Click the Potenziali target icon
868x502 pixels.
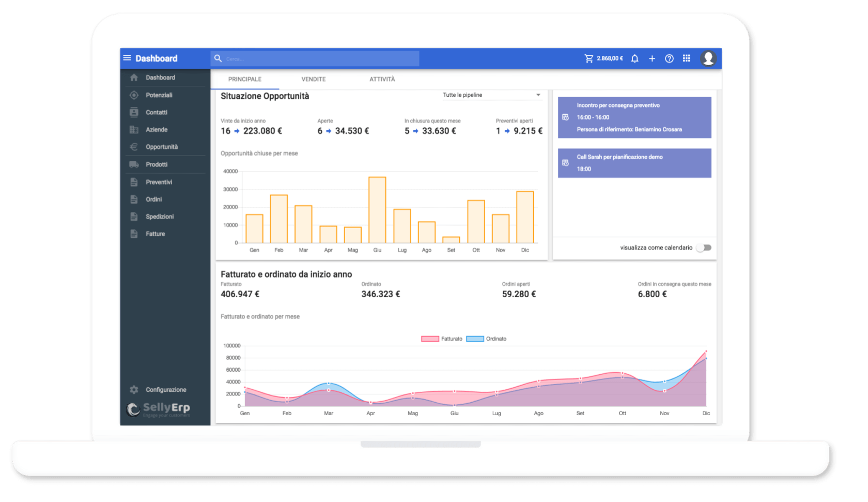click(x=134, y=95)
